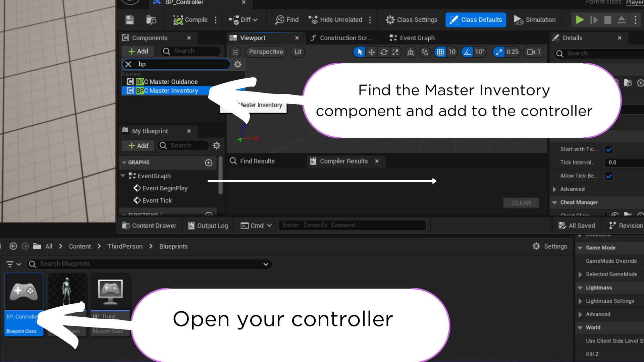The image size is (644, 362).
Task: Toggle surface snapping icon
Action: (x=425, y=52)
